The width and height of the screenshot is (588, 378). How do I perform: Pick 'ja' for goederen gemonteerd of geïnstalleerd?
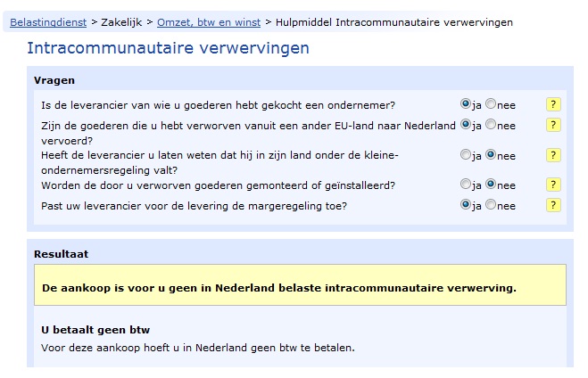pos(466,184)
